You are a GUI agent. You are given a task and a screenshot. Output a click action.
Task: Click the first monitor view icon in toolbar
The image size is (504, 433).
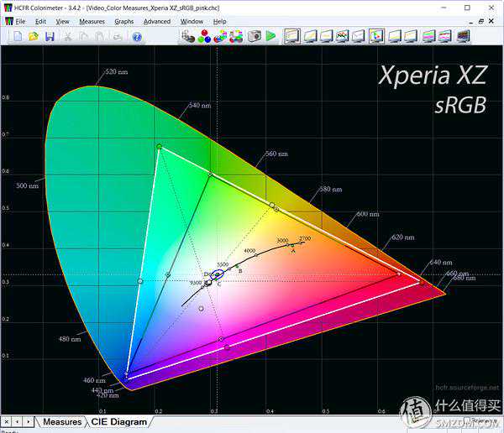[292, 37]
